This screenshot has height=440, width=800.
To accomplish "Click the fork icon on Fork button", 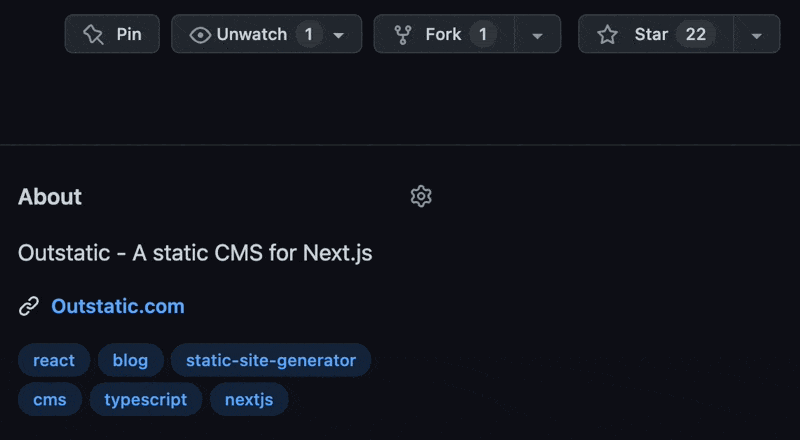I will [403, 34].
